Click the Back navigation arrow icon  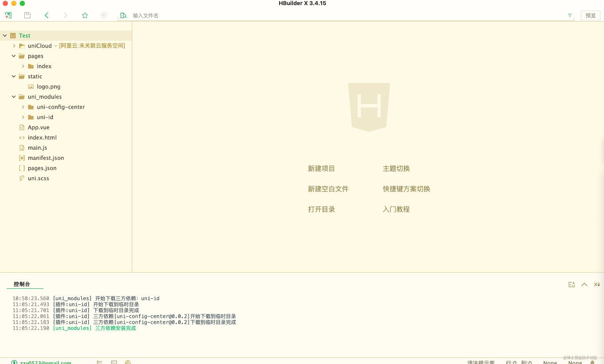[x=47, y=15]
